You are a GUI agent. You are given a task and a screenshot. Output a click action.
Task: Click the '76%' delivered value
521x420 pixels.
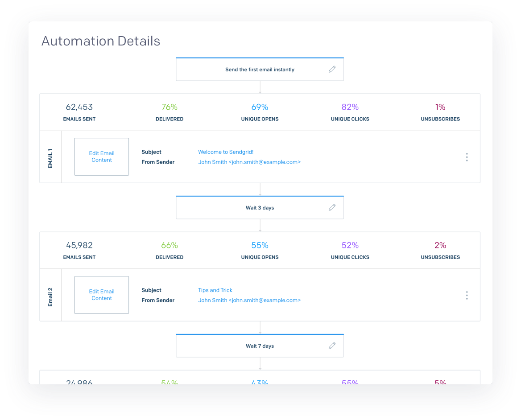170,107
